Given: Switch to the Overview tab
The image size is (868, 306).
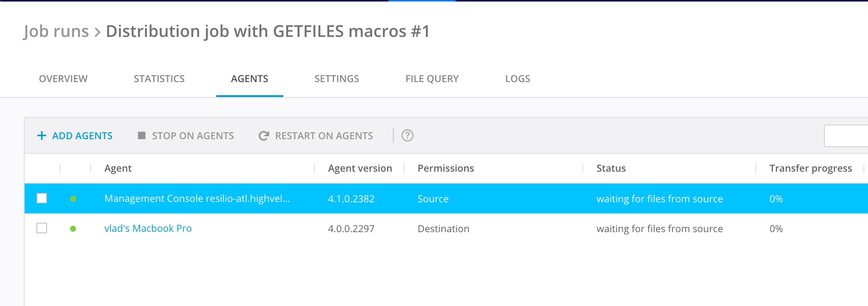Looking at the screenshot, I should 63,79.
